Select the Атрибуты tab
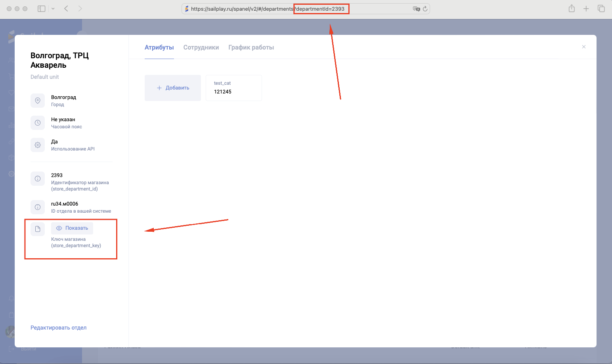Screen dimensions: 612x364 tap(159, 48)
